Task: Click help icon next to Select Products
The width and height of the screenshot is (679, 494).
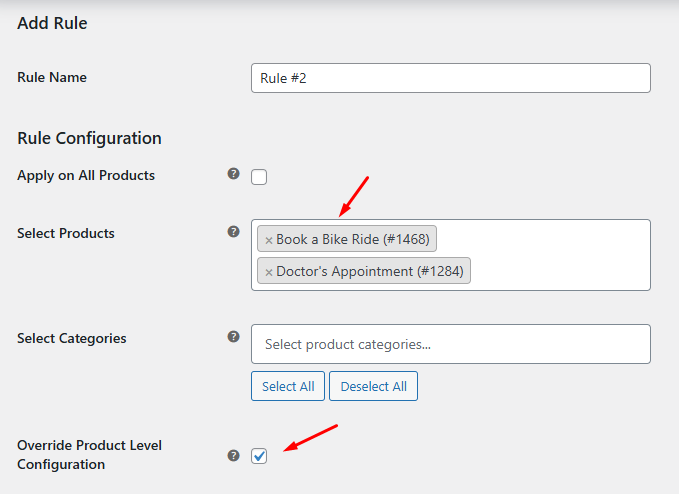Action: [233, 232]
